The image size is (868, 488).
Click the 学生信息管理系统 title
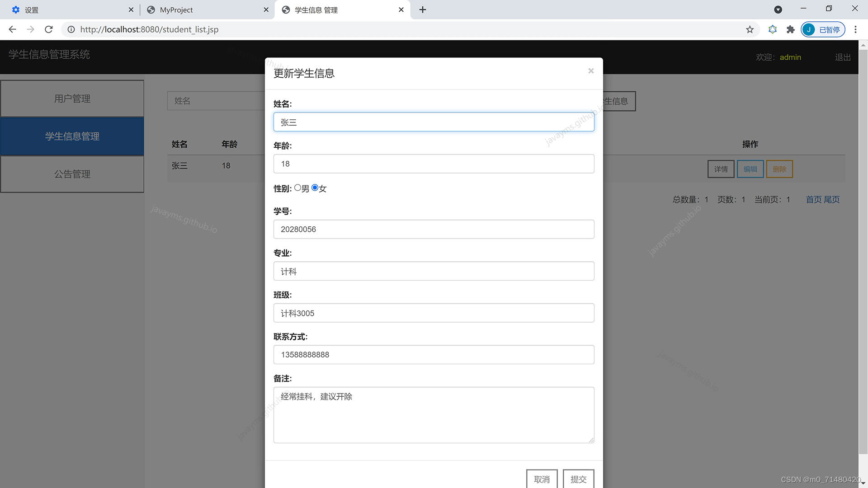coord(49,55)
